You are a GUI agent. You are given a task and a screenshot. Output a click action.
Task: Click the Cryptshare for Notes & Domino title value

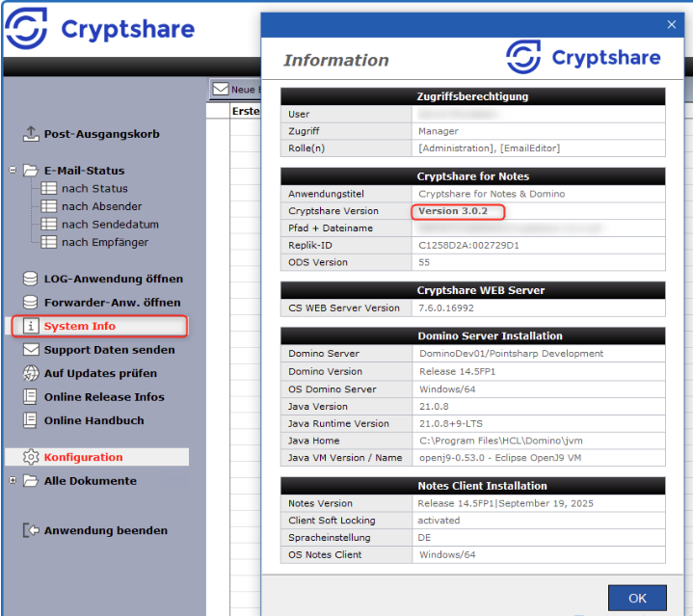pos(492,194)
